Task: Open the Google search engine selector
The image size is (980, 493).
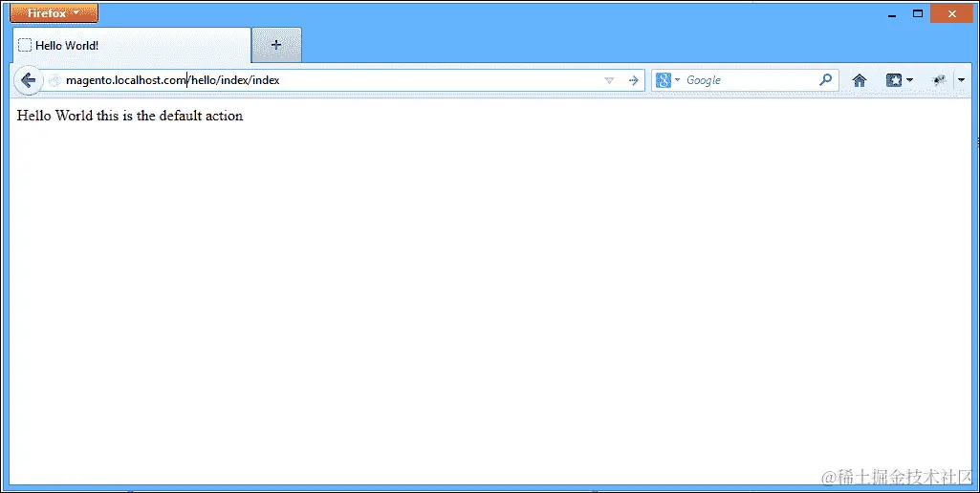Action: (x=667, y=80)
